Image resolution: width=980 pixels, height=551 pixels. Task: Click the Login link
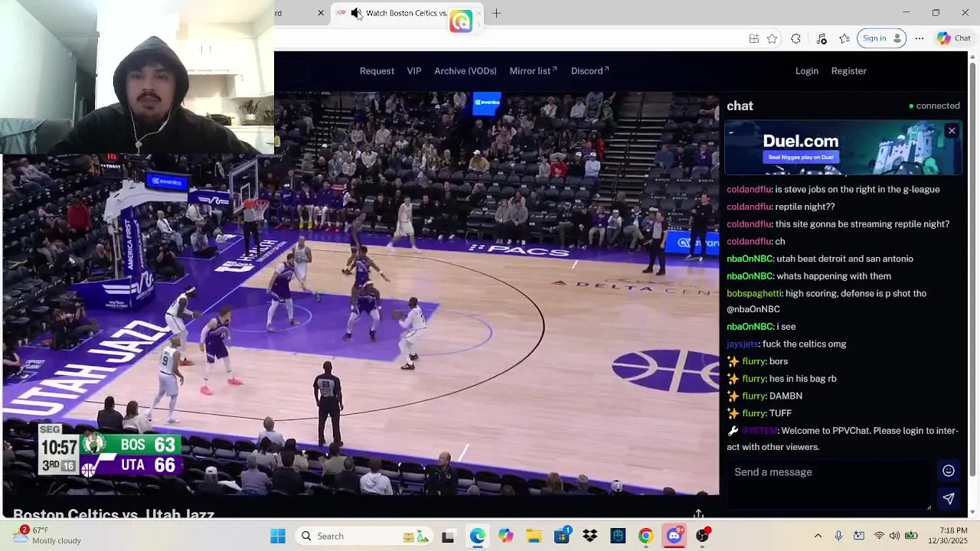807,71
